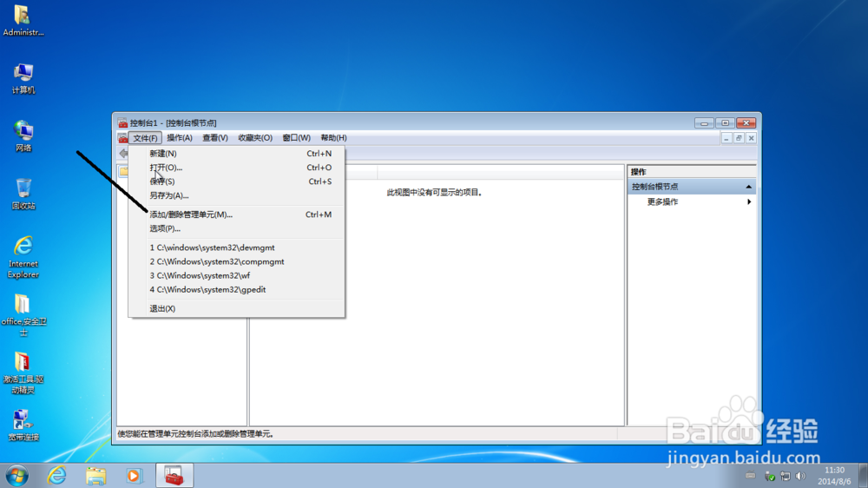868x488 pixels.
Task: Close the open 文件(F) menu
Action: 145,138
